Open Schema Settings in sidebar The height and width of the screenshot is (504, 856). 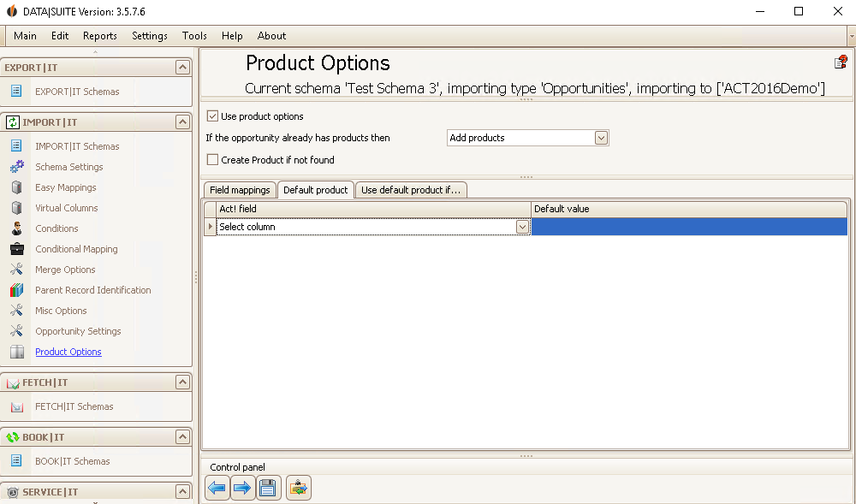click(x=68, y=167)
